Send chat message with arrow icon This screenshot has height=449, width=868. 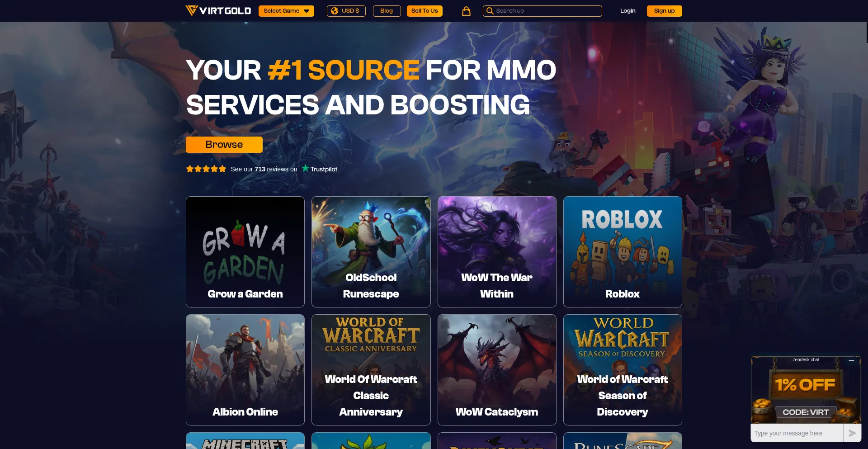click(x=852, y=433)
